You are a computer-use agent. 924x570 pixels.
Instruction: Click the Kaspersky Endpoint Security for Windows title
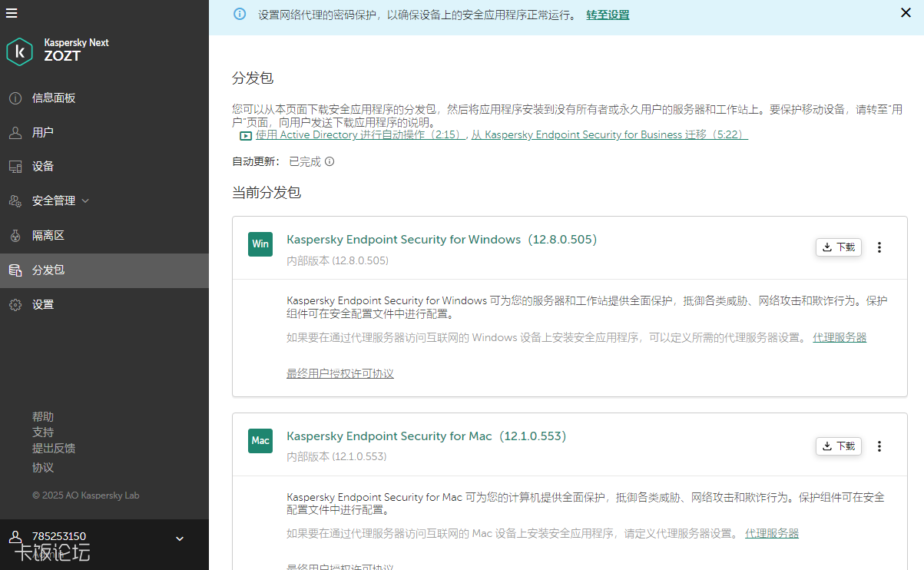point(442,240)
